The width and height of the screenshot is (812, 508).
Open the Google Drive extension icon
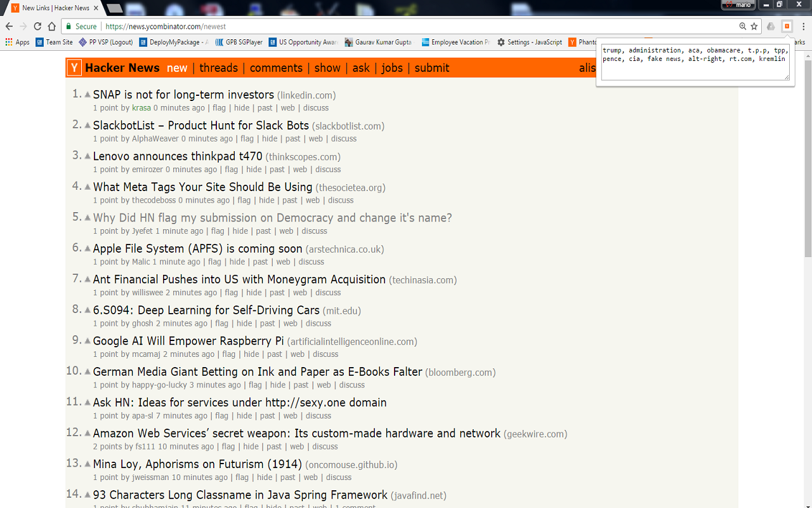tap(771, 27)
